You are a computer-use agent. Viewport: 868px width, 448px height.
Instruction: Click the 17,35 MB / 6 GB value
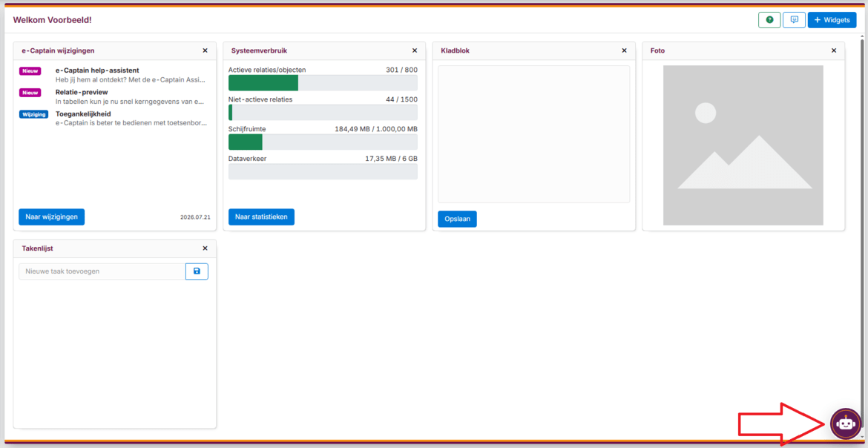click(391, 159)
